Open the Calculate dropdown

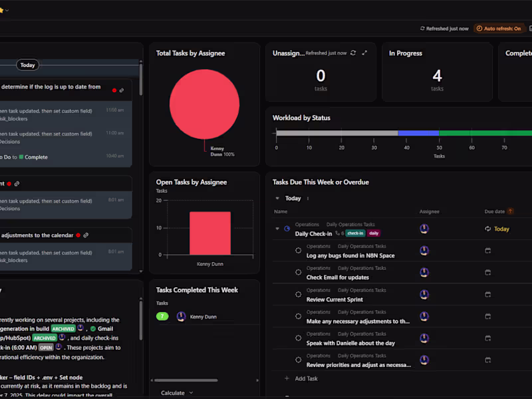click(177, 393)
